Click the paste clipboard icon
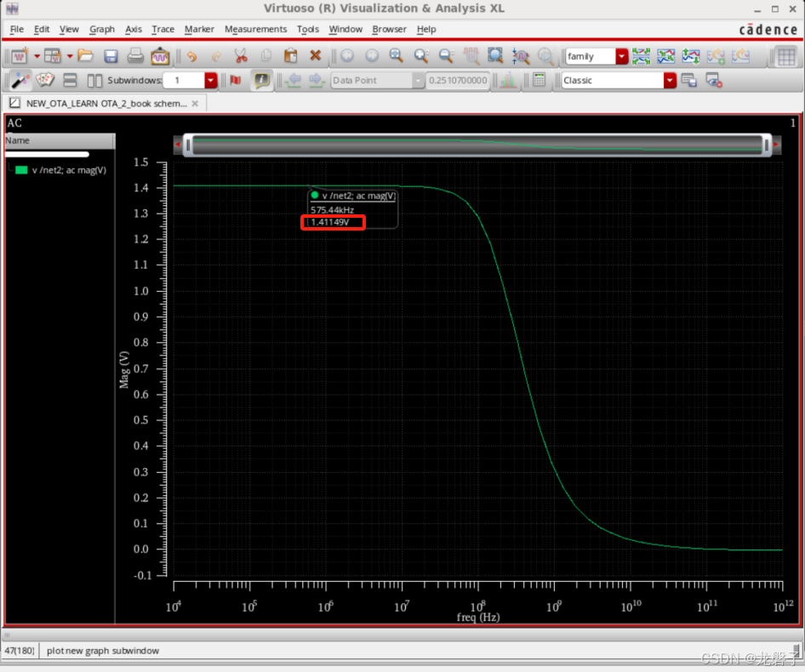 click(x=290, y=56)
